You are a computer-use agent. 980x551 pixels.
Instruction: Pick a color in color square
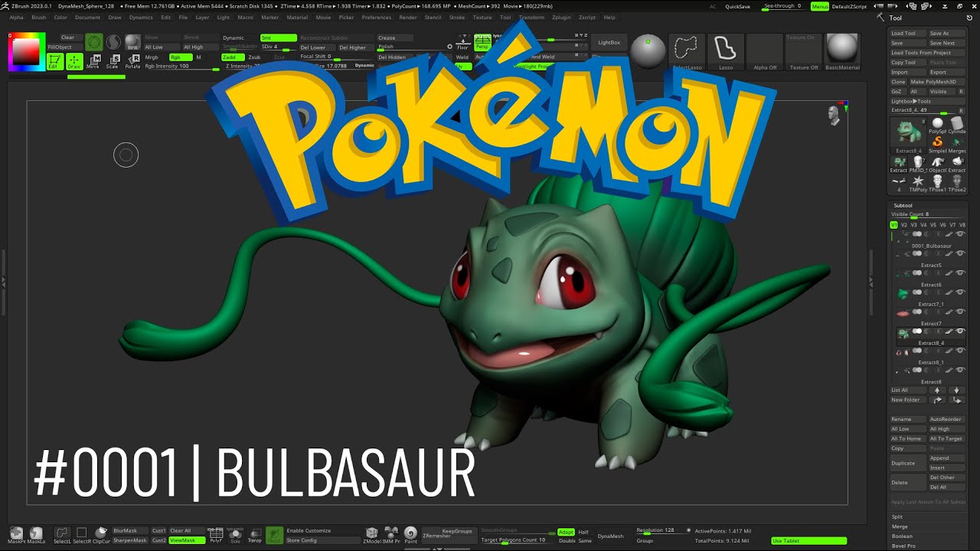tap(27, 51)
